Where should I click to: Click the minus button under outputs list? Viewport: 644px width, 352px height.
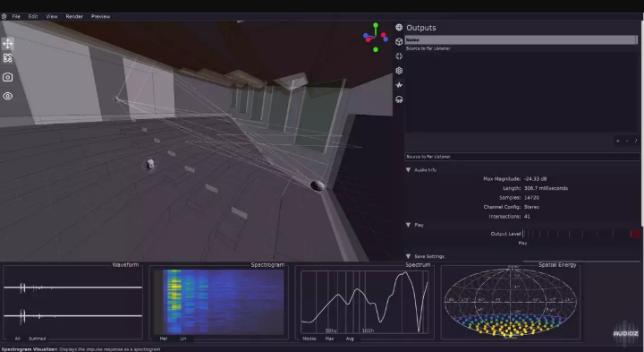pos(627,141)
